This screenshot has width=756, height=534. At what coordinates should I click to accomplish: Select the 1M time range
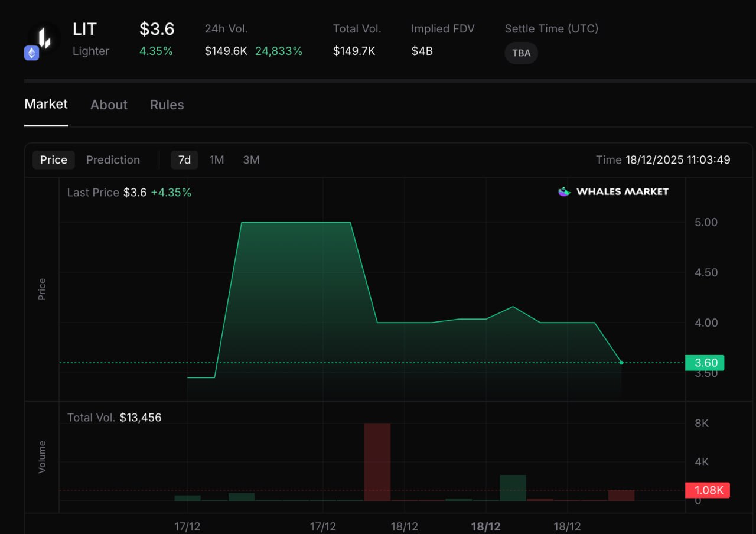click(x=217, y=160)
